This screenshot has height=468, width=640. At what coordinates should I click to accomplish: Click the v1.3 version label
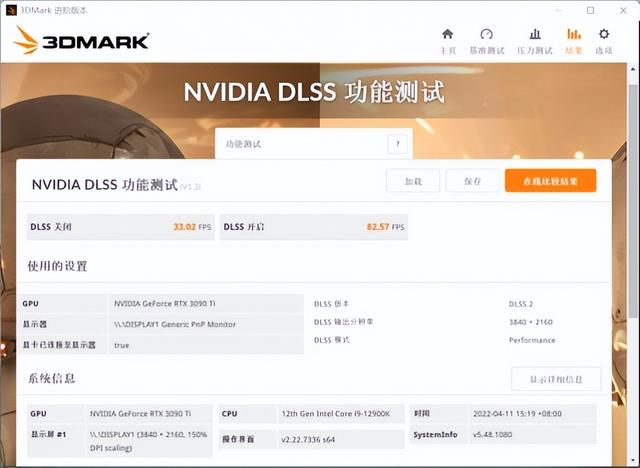pyautogui.click(x=190, y=187)
